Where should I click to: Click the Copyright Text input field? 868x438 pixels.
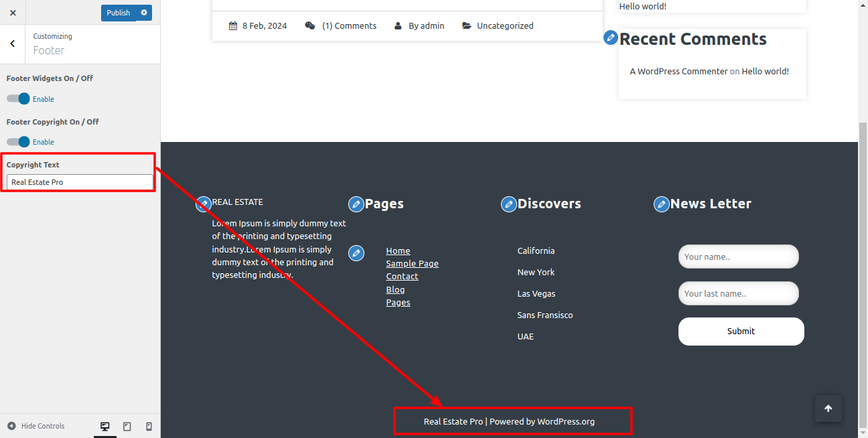[80, 182]
